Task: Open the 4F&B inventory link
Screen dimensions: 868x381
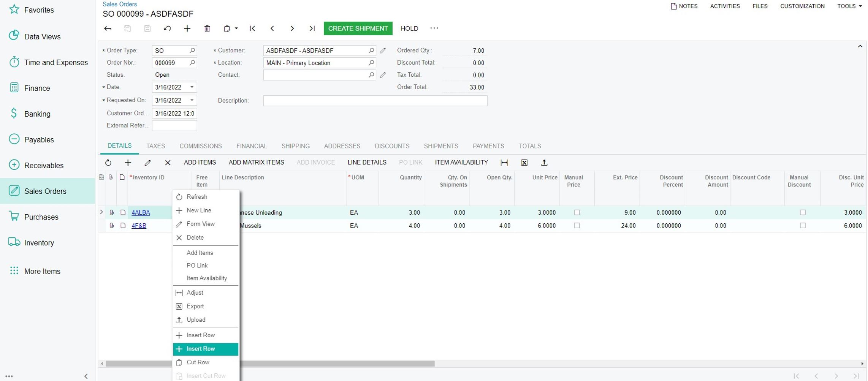Action: [x=139, y=226]
